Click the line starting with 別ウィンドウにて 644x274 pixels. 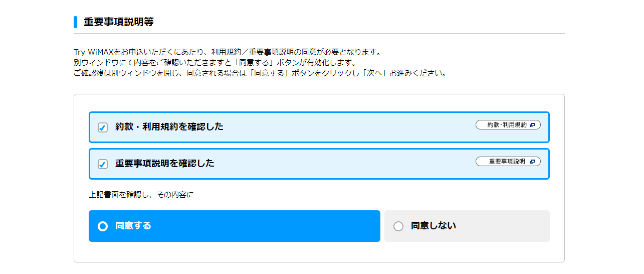pyautogui.click(x=214, y=63)
